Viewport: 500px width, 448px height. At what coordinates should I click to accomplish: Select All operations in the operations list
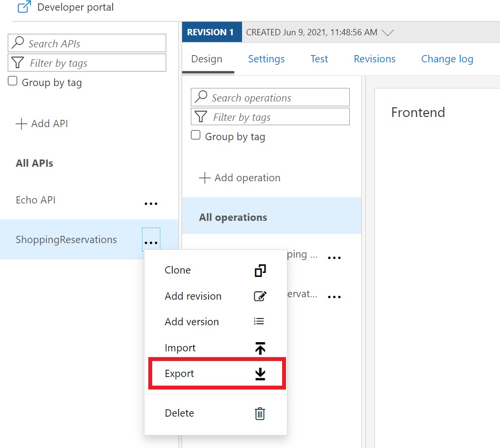point(233,217)
